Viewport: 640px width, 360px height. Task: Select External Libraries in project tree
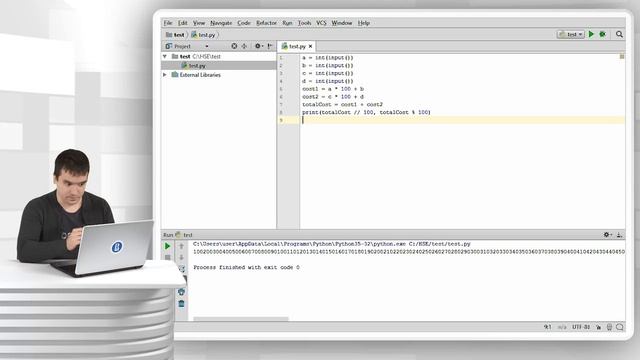(200, 75)
